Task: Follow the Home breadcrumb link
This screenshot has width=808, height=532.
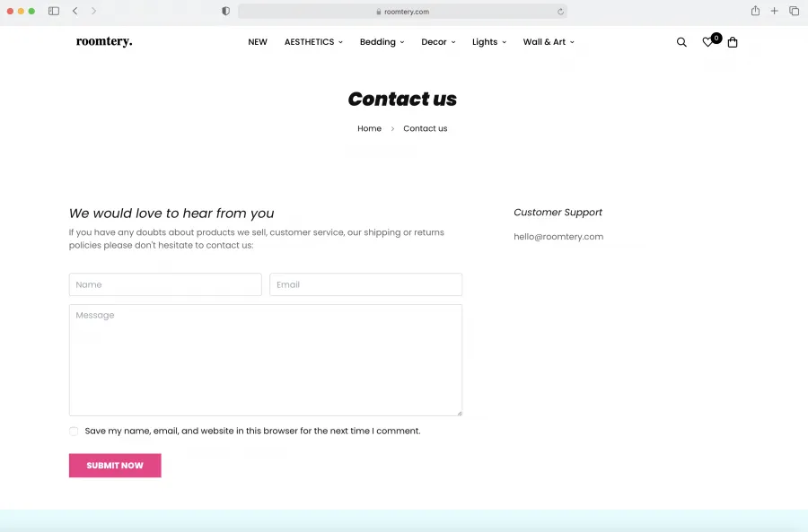Action: [370, 129]
